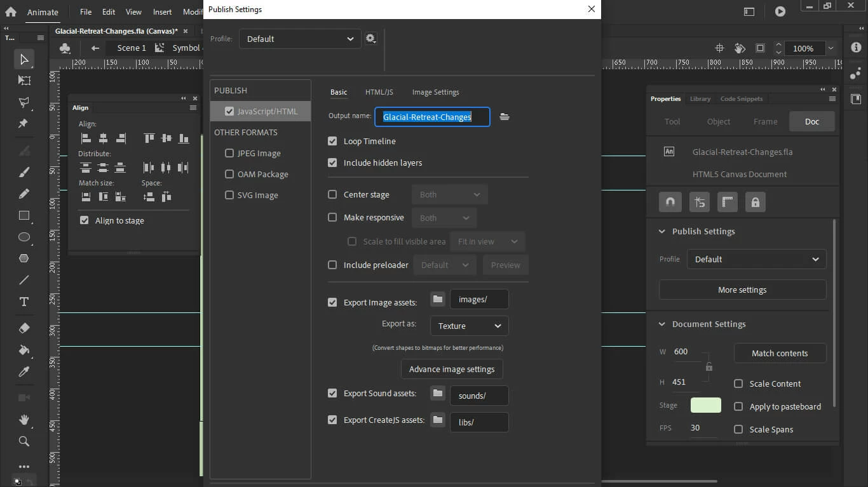Screen dimensions: 868x487
Task: Select the Rectangle tool
Action: point(24,215)
